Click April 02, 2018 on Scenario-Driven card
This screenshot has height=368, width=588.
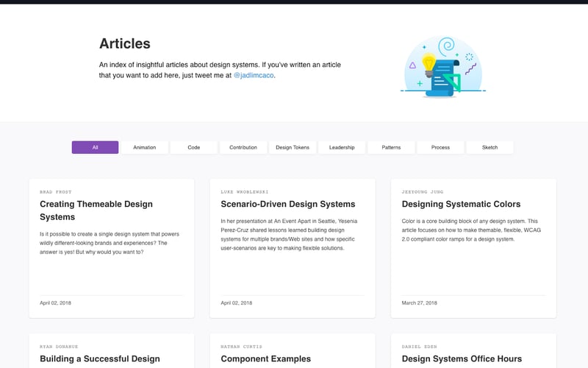236,302
